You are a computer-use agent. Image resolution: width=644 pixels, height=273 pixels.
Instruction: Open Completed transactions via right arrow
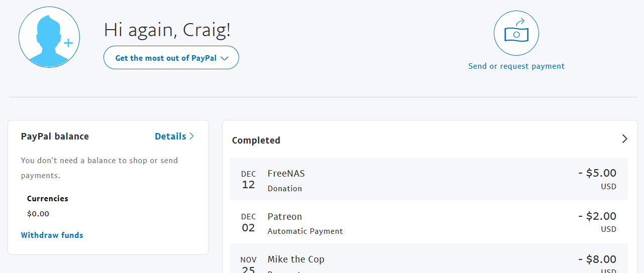tap(624, 139)
